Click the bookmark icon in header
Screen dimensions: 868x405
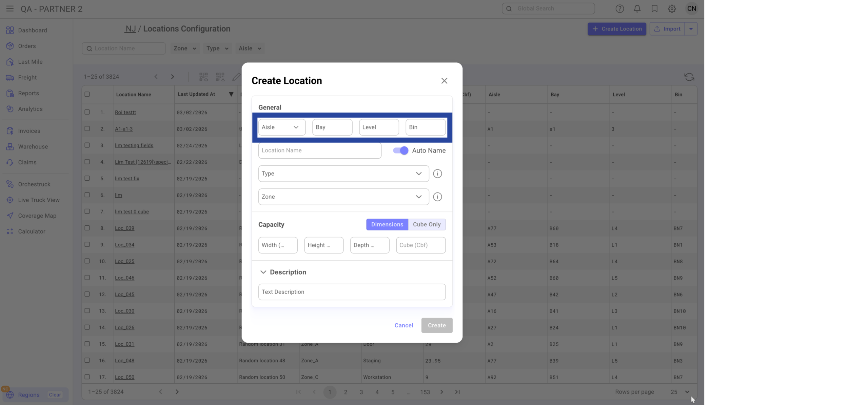[654, 9]
